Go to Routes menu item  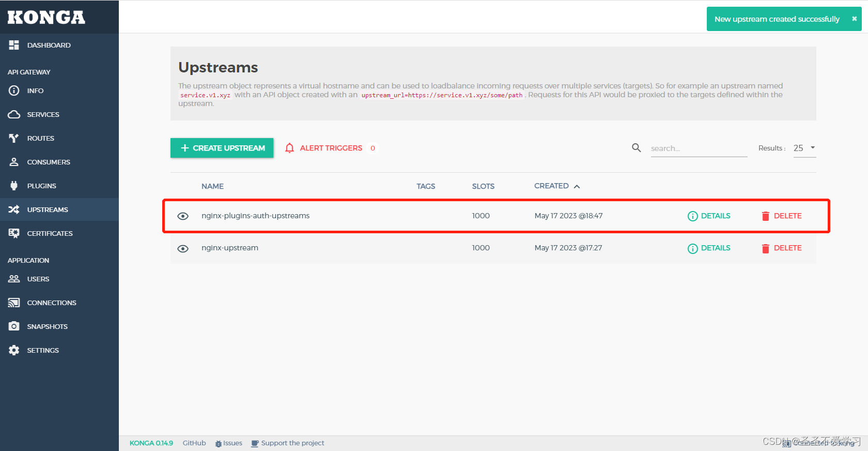tap(59, 138)
